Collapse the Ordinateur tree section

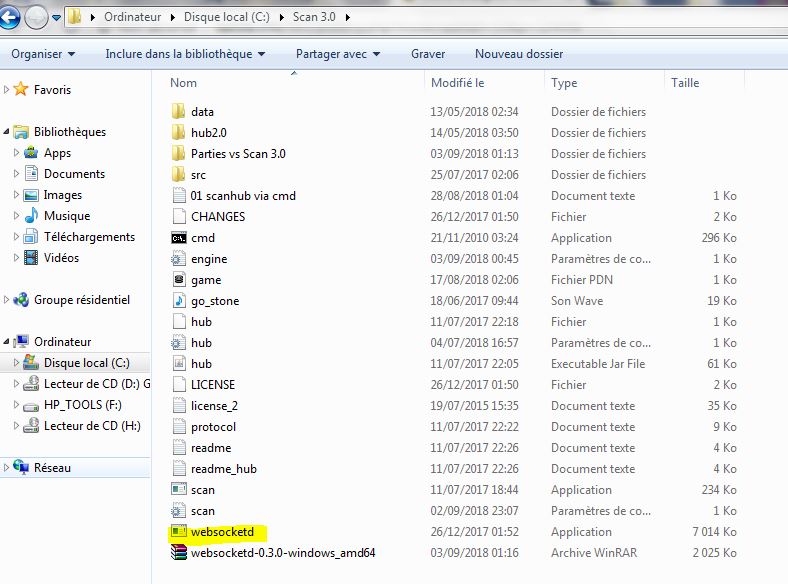[x=8, y=342]
